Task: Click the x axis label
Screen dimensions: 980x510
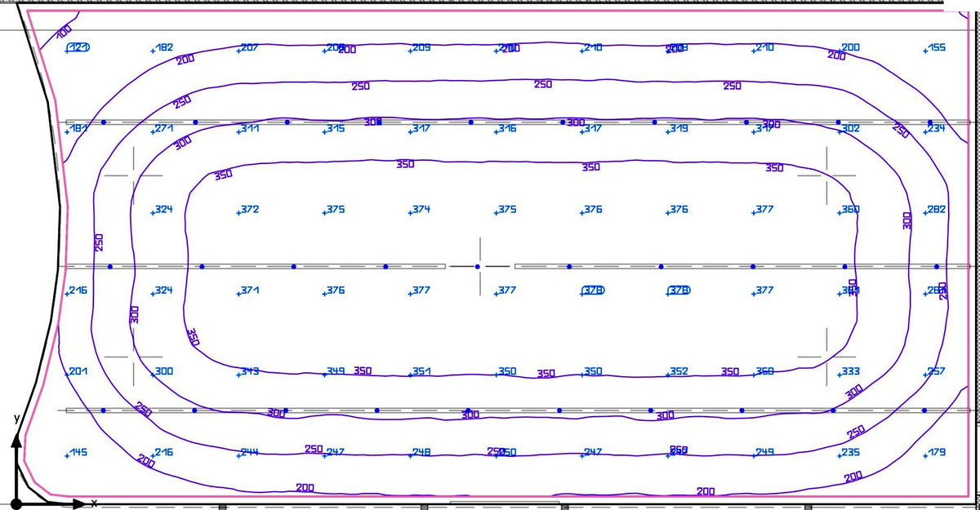Action: [x=94, y=503]
